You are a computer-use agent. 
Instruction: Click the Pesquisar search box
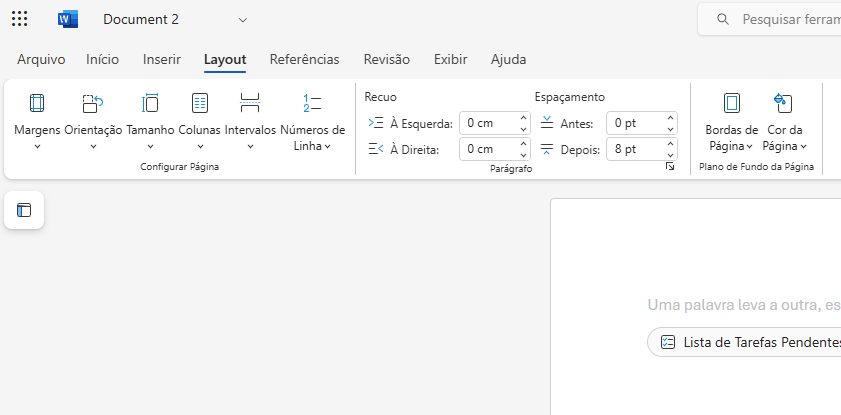[x=780, y=19]
